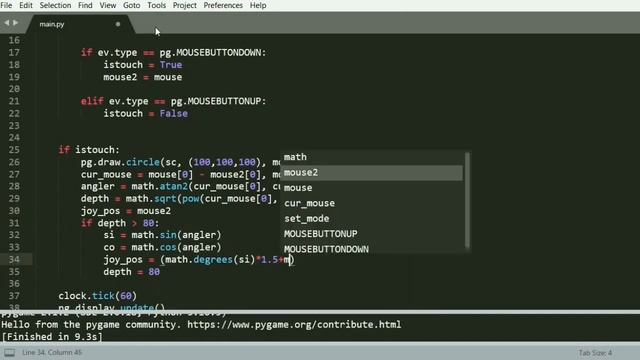
Task: Click 'pg.MOUSEBUTTONDOWN:' on line 17
Action: (x=213, y=53)
